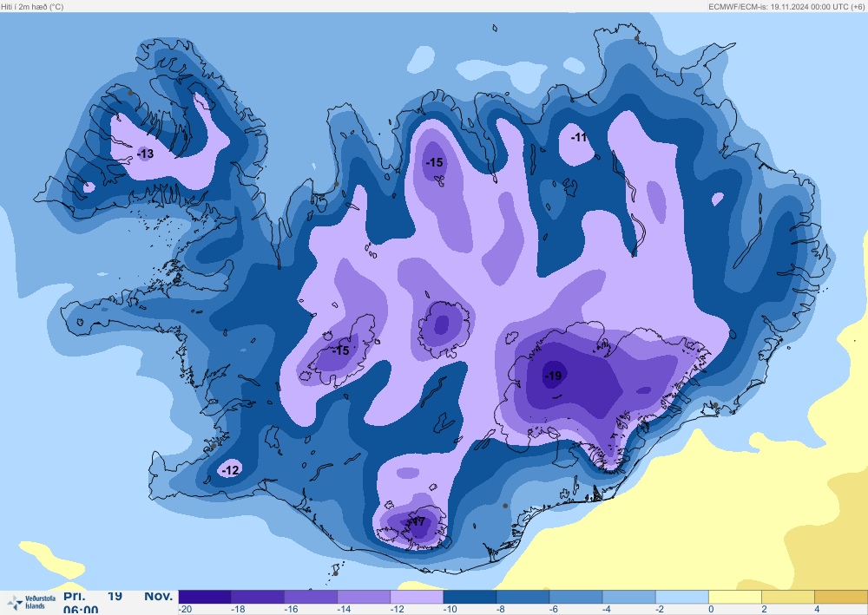This screenshot has height=615, width=868.
Task: Pick the pale yellow 0 to 2 swatch
Action: click(735, 597)
